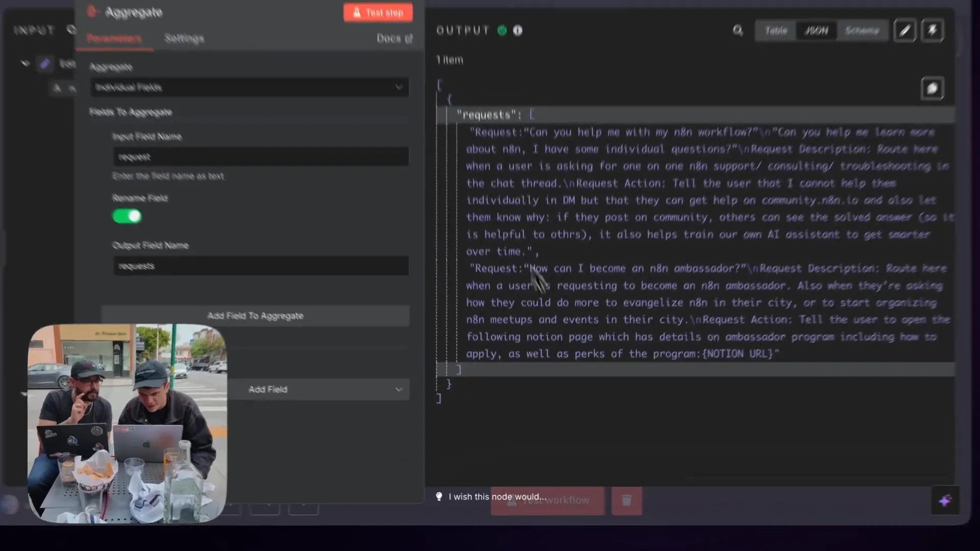Switch output view to Table
Screen dimensions: 980x551
click(x=776, y=31)
